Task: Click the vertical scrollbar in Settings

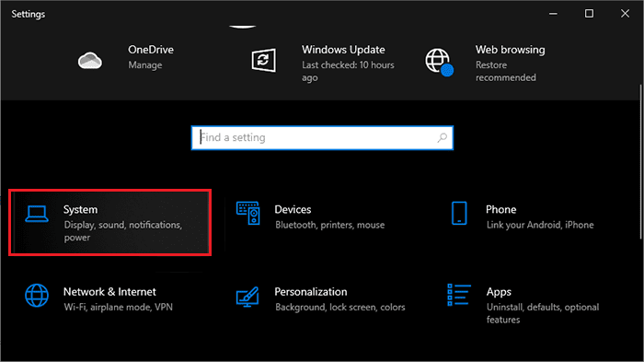Action: tap(640, 162)
